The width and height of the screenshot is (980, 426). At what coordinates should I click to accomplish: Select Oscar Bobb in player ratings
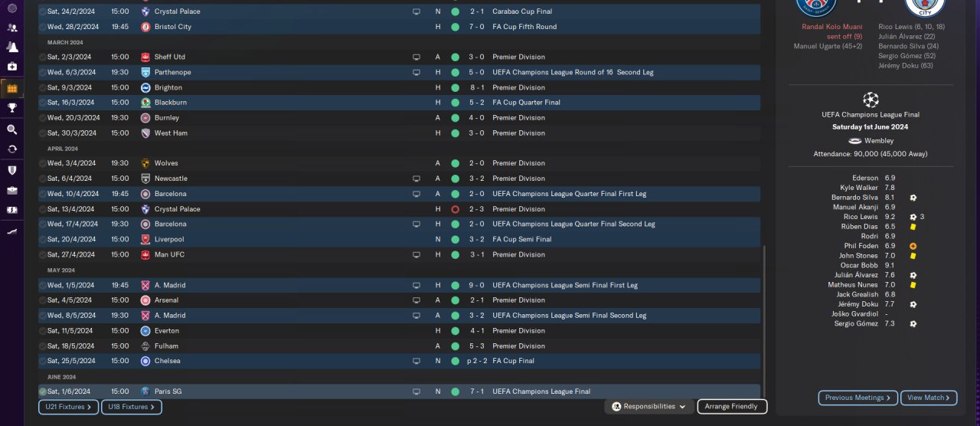tap(859, 266)
